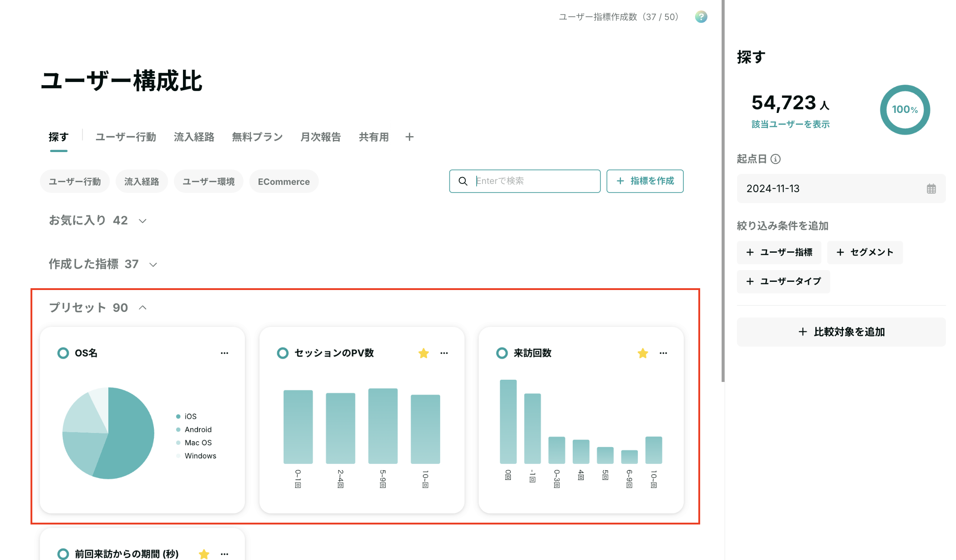Open more options for 来訪回数 card
956x560 pixels.
click(663, 353)
